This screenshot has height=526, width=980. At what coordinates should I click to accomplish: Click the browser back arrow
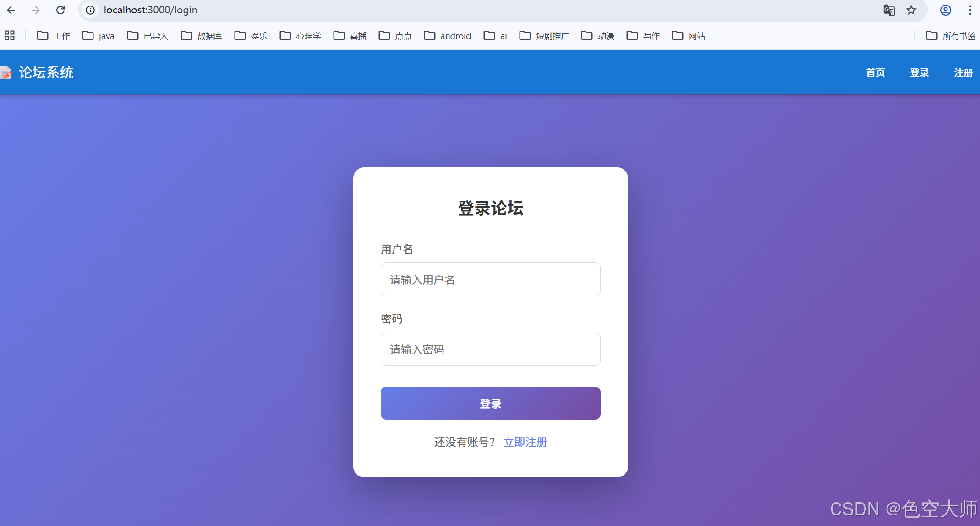pyautogui.click(x=11, y=10)
